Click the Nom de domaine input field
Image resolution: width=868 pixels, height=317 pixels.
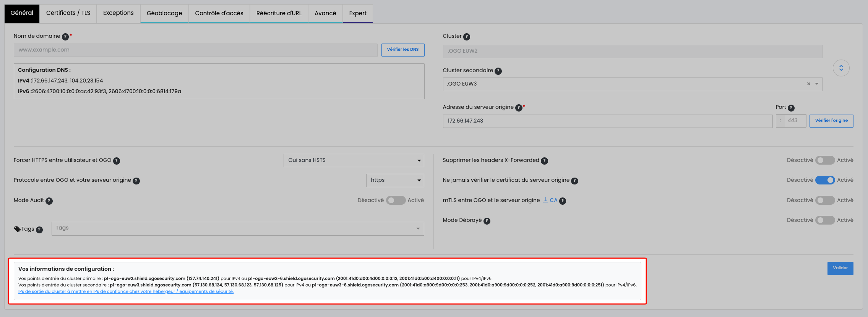[196, 50]
